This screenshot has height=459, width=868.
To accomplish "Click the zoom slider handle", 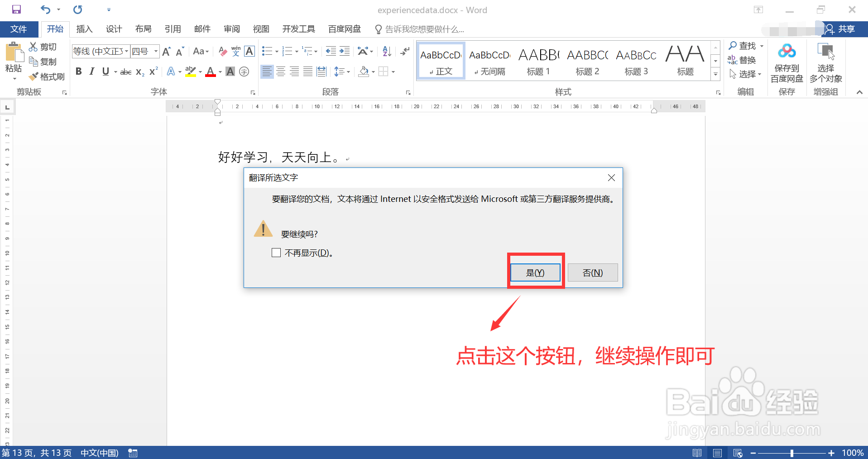I will coord(791,453).
